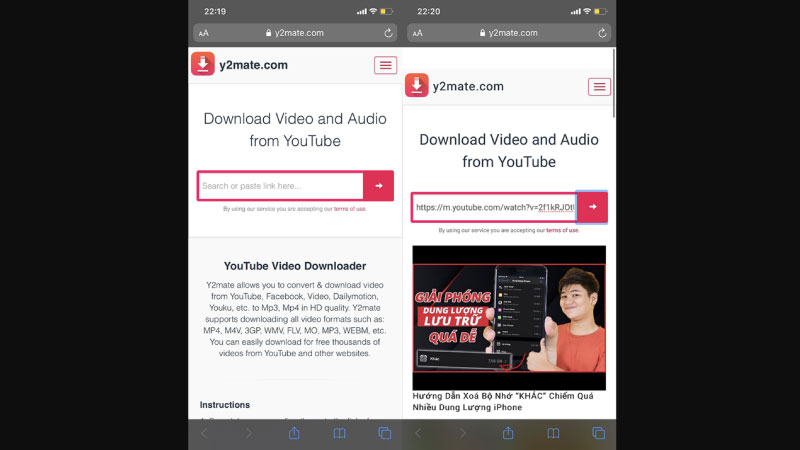Image resolution: width=800 pixels, height=450 pixels.
Task: Click the empty 'Search or paste link here' field
Action: coord(280,186)
